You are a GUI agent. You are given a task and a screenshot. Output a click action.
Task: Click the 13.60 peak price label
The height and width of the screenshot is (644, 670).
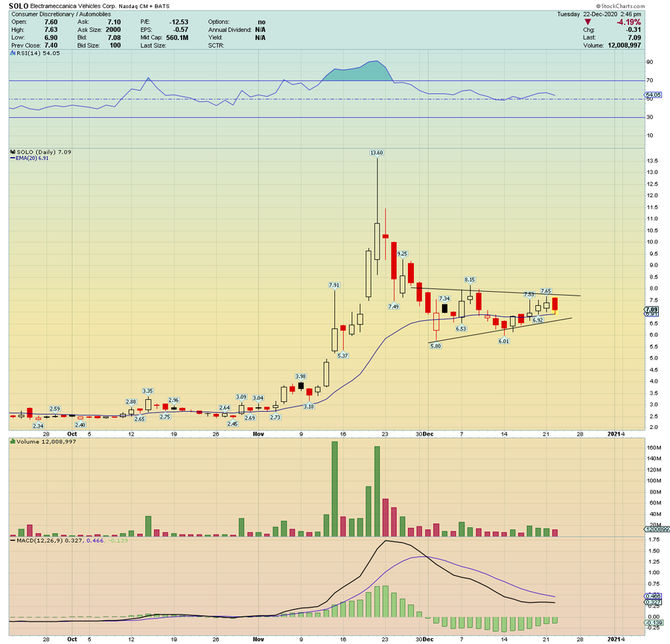pyautogui.click(x=377, y=153)
